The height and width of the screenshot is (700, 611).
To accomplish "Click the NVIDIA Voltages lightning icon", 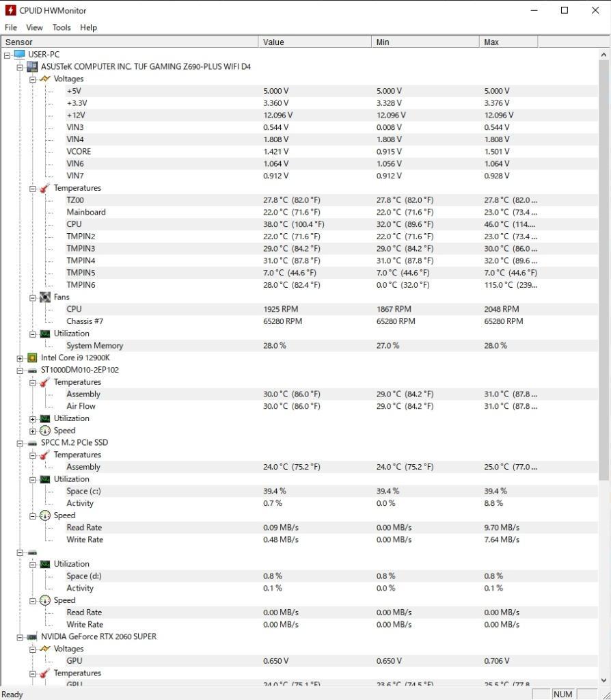I will [45, 649].
